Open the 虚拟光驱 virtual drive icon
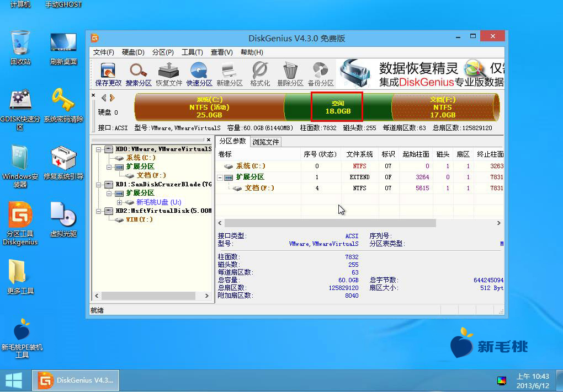 tap(63, 219)
